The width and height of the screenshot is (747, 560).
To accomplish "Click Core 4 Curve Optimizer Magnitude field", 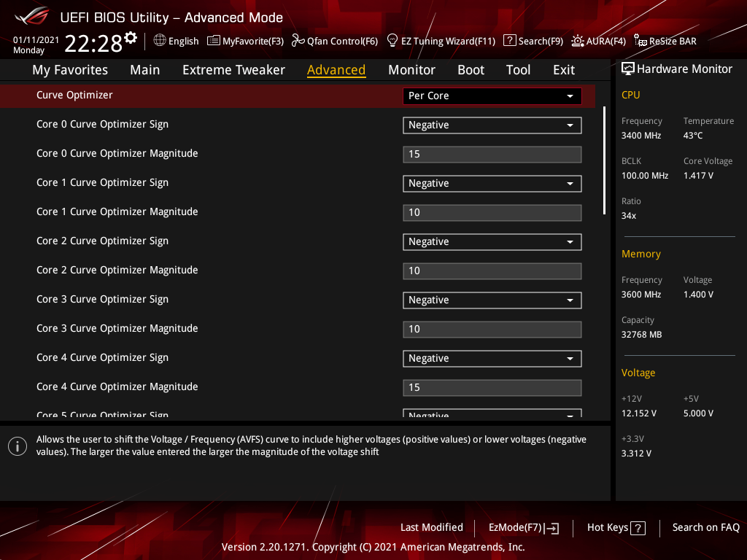I will [x=492, y=388].
